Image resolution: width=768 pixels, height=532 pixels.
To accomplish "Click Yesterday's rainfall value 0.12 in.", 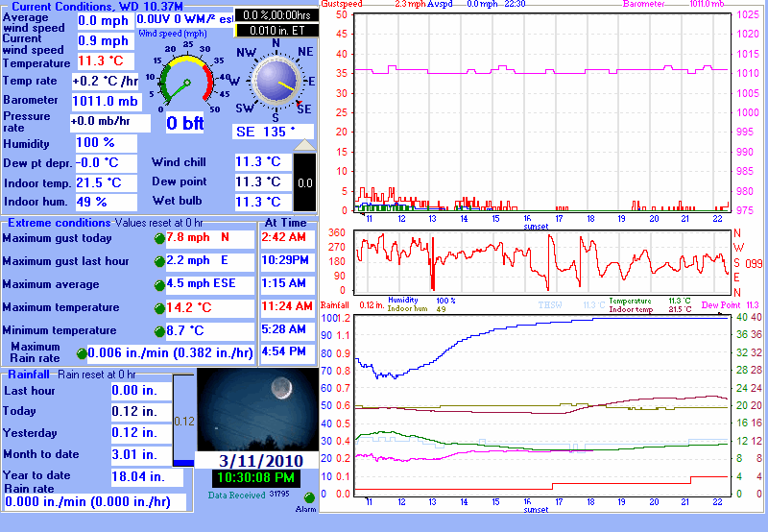I will 141,433.
